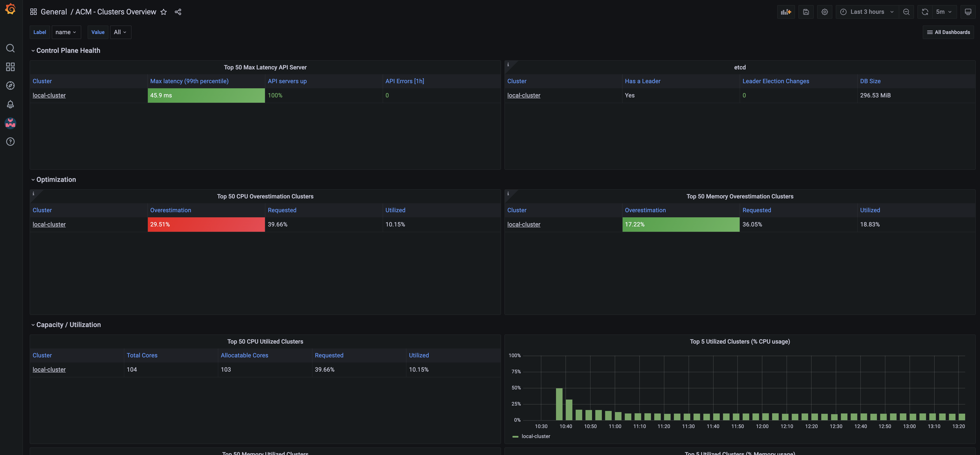
Task: Click the tallest bar near 10:40
Action: point(559,404)
